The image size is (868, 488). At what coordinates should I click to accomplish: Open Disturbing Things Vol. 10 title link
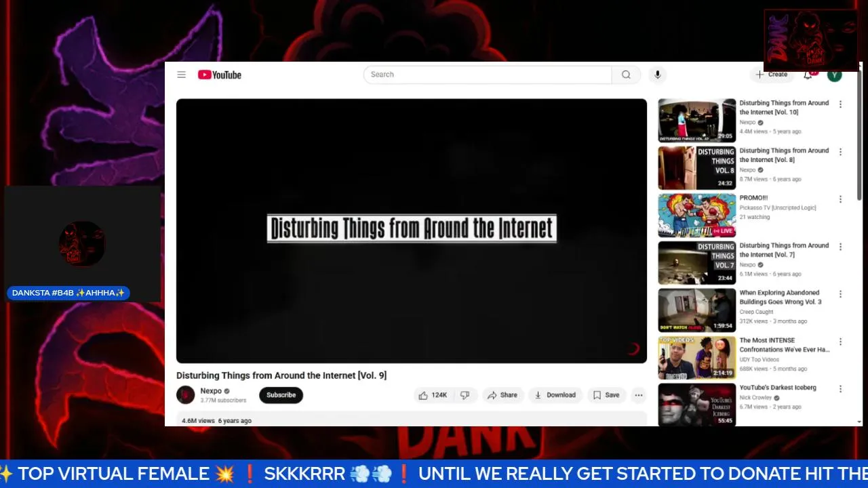[x=784, y=108]
